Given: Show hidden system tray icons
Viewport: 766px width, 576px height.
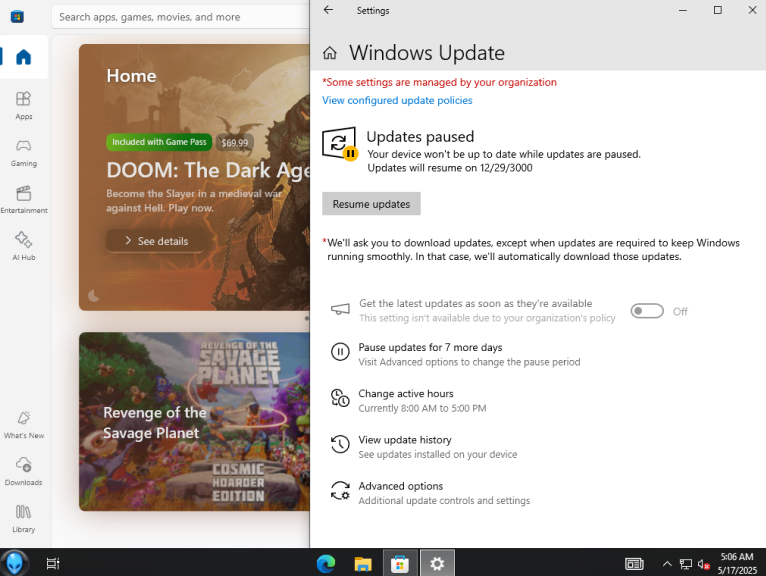Looking at the screenshot, I should click(667, 564).
